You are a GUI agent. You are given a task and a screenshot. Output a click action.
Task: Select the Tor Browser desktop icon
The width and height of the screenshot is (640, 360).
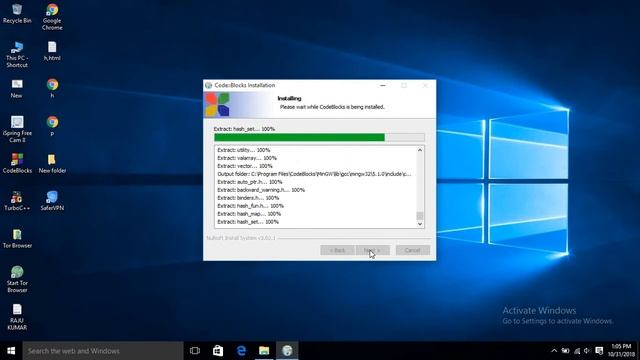(17, 238)
